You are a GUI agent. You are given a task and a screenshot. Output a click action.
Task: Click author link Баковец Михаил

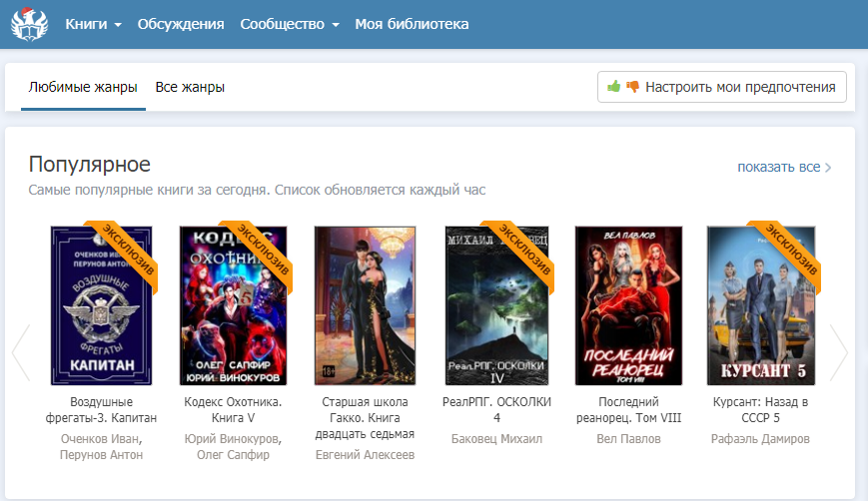coord(496,438)
